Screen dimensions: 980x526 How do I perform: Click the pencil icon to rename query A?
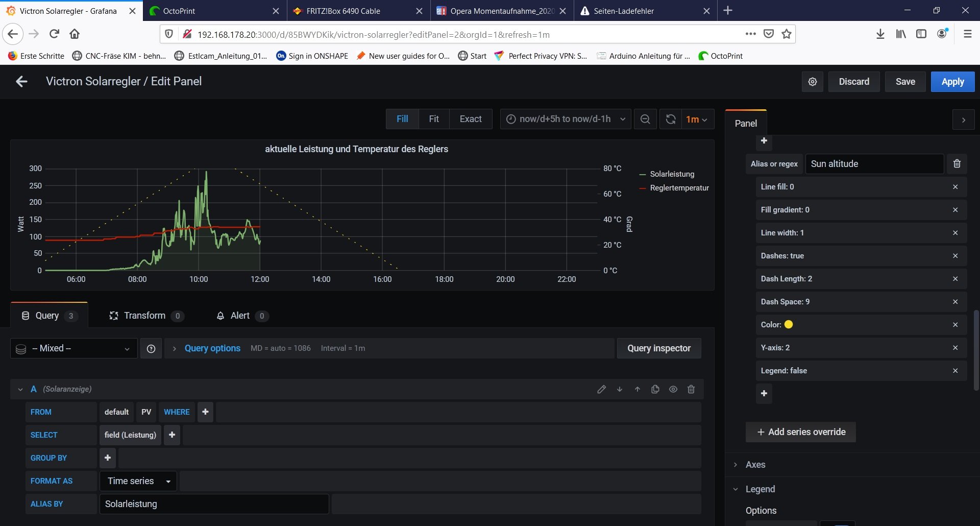pyautogui.click(x=602, y=389)
